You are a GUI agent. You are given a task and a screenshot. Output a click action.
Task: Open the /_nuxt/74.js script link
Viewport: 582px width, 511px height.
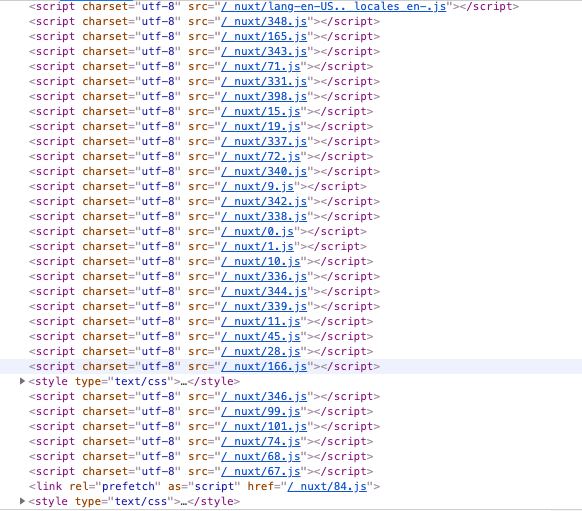261,441
